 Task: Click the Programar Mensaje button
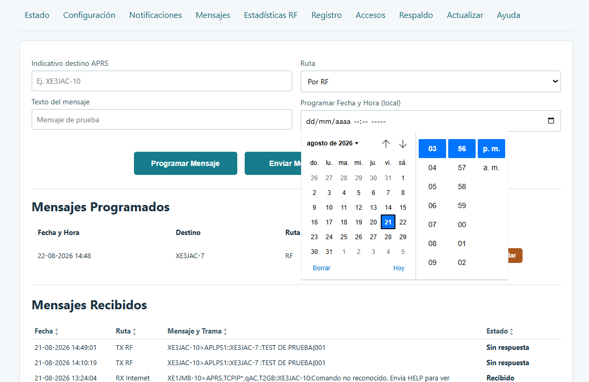click(185, 163)
